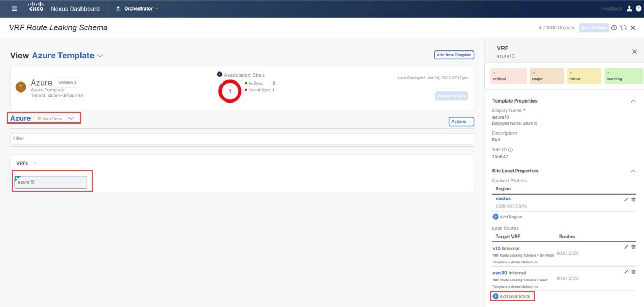This screenshot has height=307, width=644.
Task: Open the hamburger navigation menu
Action: (x=14, y=8)
